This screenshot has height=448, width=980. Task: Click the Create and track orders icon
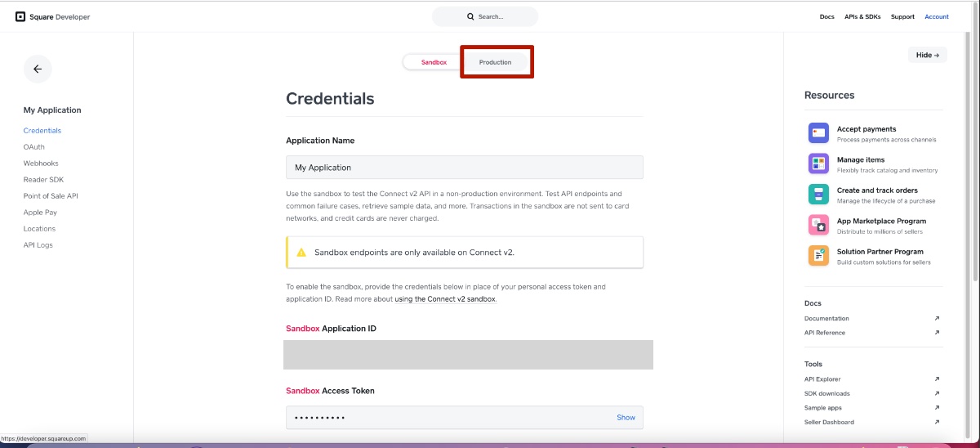pos(818,194)
